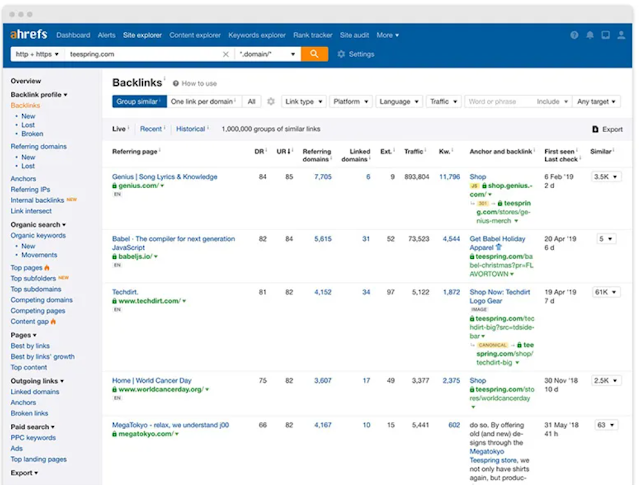
Task: Collapse the Outgoing links section
Action: [37, 381]
